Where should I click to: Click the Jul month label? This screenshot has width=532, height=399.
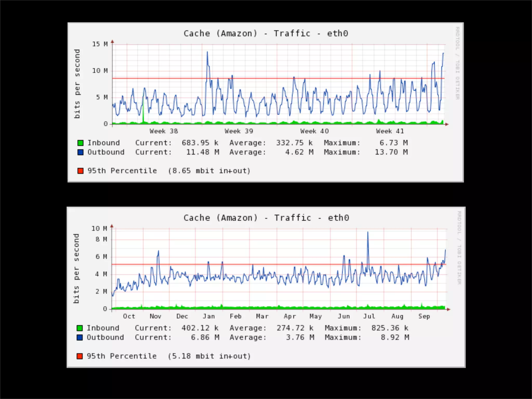pyautogui.click(x=369, y=316)
